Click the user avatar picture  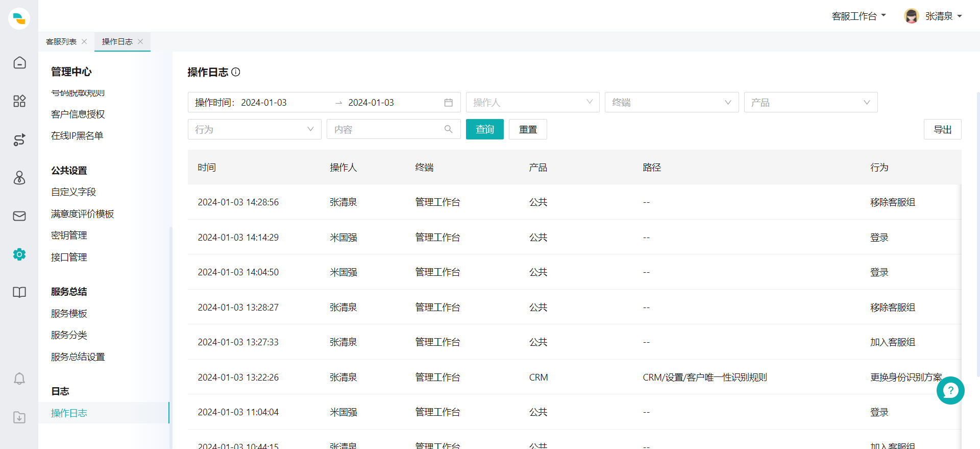[x=912, y=16]
